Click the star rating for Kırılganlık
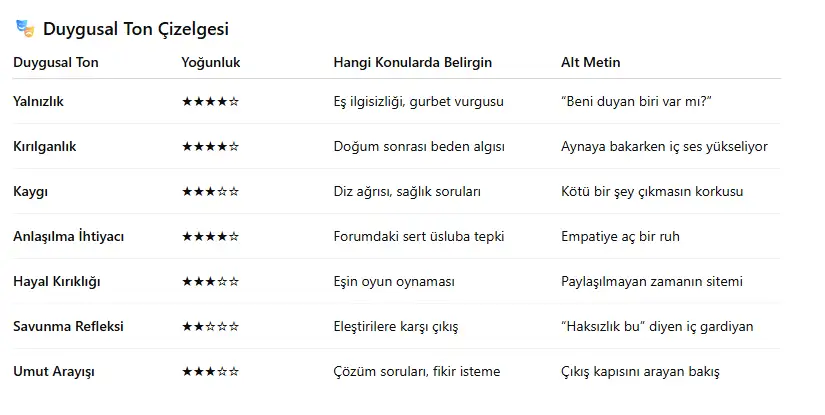This screenshot has height=415, width=825. click(210, 147)
